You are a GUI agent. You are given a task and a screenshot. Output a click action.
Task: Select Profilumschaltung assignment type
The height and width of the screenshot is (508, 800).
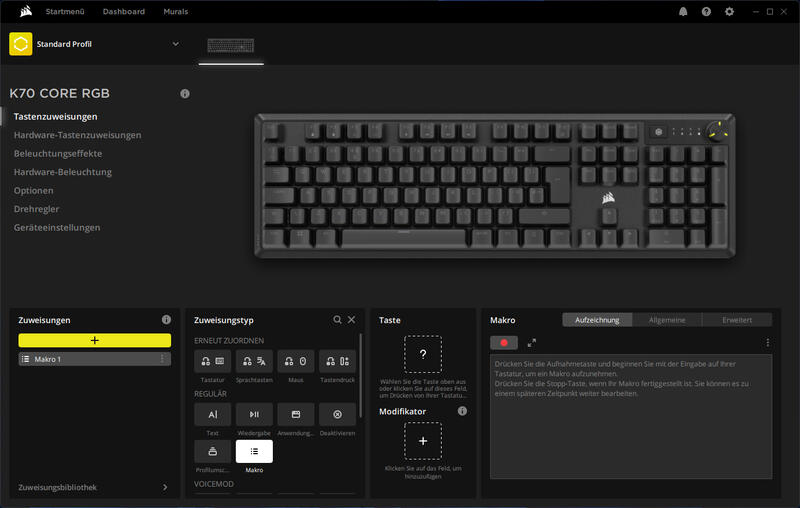212,451
